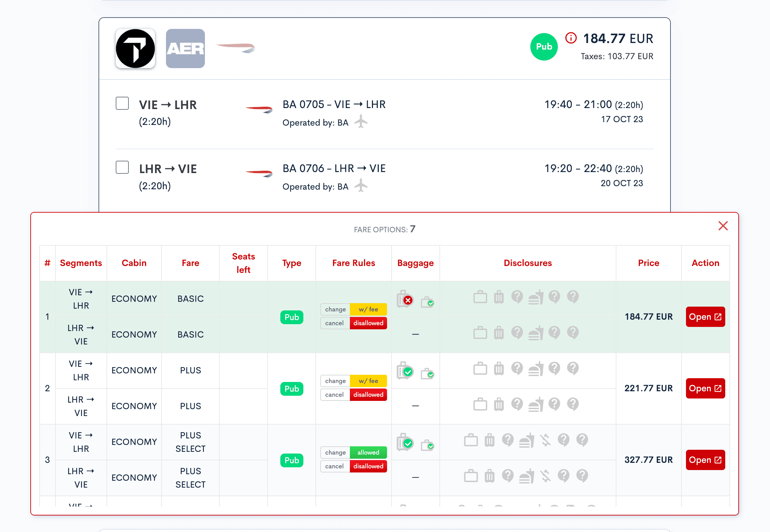Click the Fare Rules column header
This screenshot has height=532, width=770.
(354, 263)
